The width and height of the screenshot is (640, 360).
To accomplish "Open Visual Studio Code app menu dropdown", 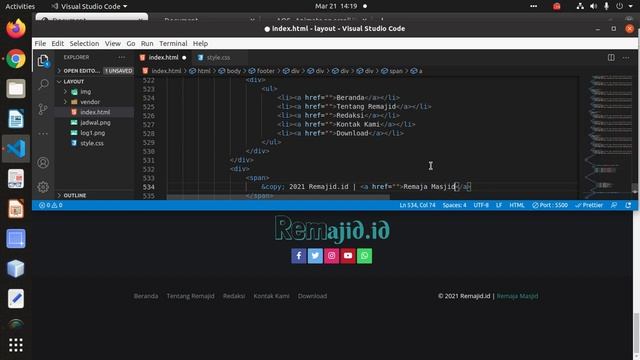I will pos(89,6).
